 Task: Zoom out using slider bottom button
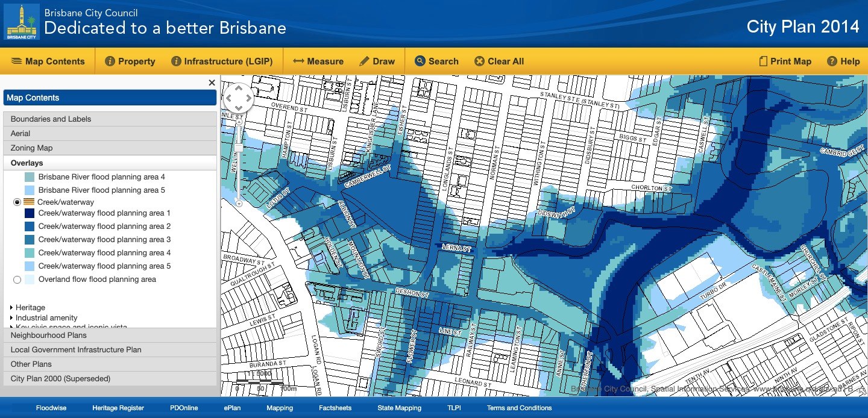point(239,204)
